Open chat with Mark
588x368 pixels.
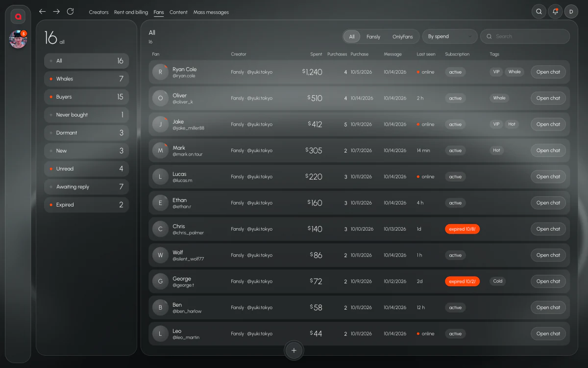548,151
